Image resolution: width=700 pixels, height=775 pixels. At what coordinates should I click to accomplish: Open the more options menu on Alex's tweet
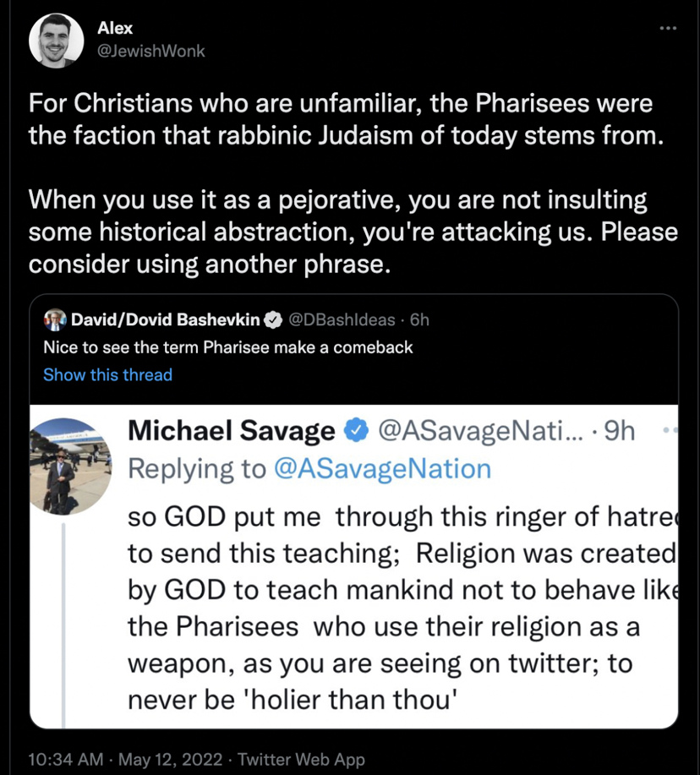click(x=668, y=29)
